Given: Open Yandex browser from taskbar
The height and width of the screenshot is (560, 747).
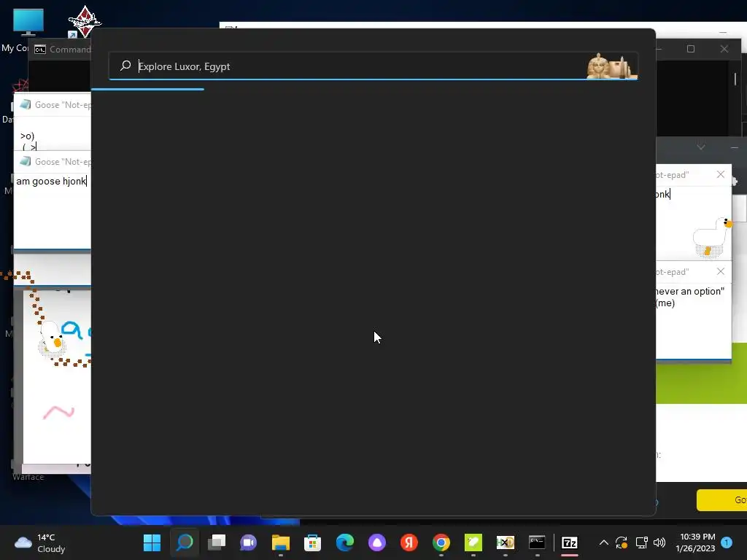Looking at the screenshot, I should coord(409,542).
